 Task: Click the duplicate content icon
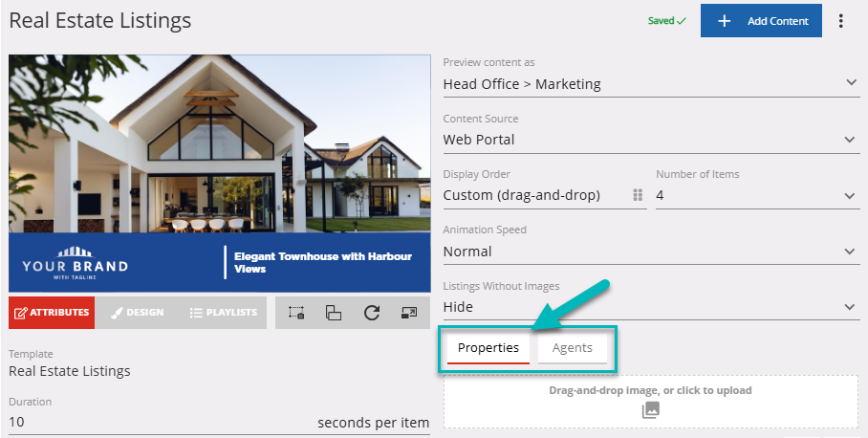[x=334, y=313]
